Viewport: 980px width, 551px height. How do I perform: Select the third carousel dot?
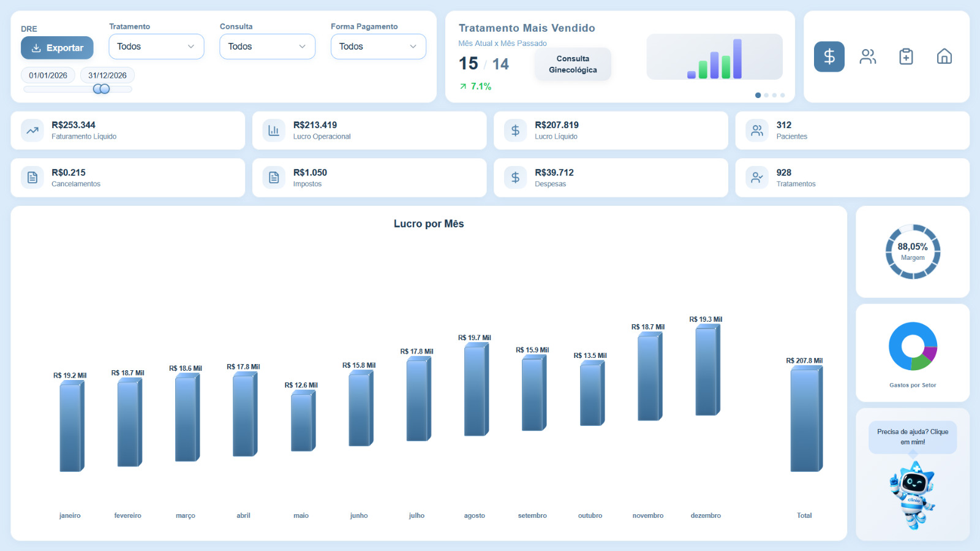(774, 95)
